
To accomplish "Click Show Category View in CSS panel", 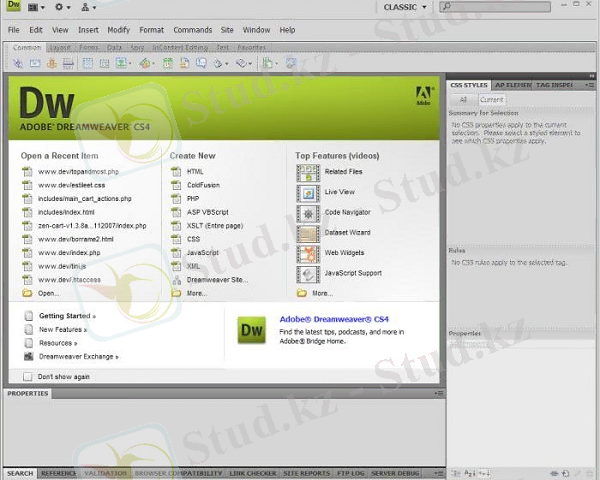I will pos(455,473).
